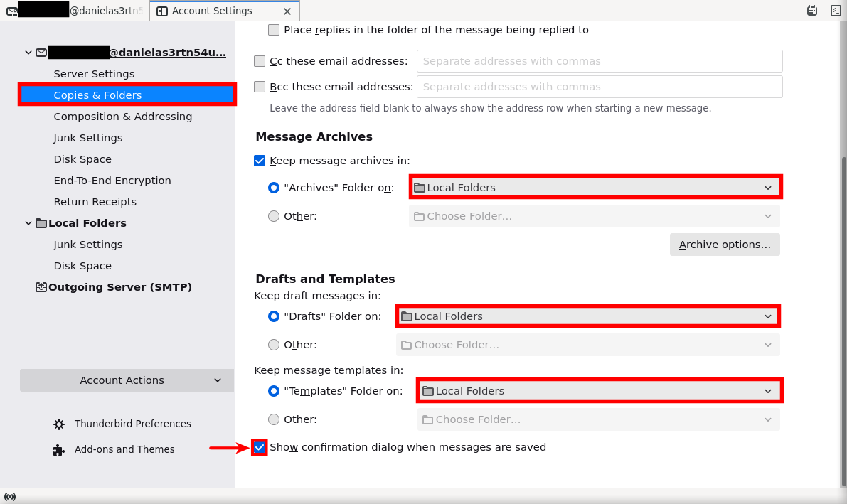Image resolution: width=847 pixels, height=504 pixels.
Task: Click the Thunderbird Preferences gear icon
Action: [59, 424]
